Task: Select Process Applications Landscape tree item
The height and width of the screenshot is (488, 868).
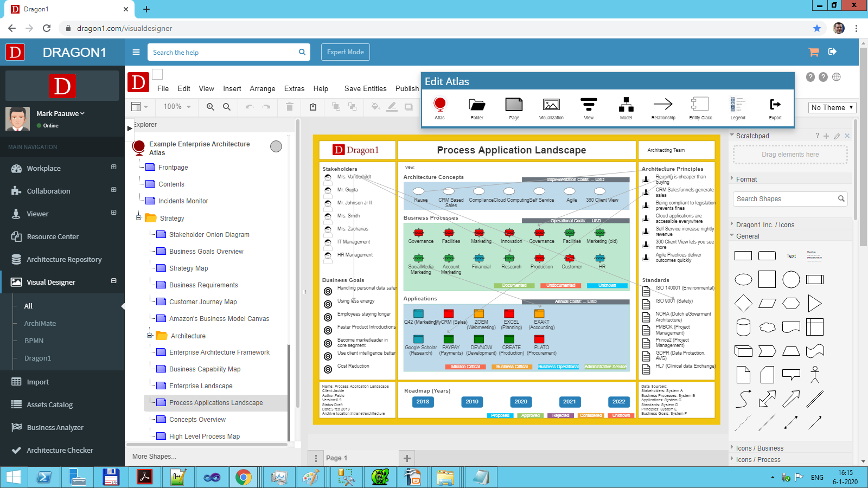Action: coord(216,402)
